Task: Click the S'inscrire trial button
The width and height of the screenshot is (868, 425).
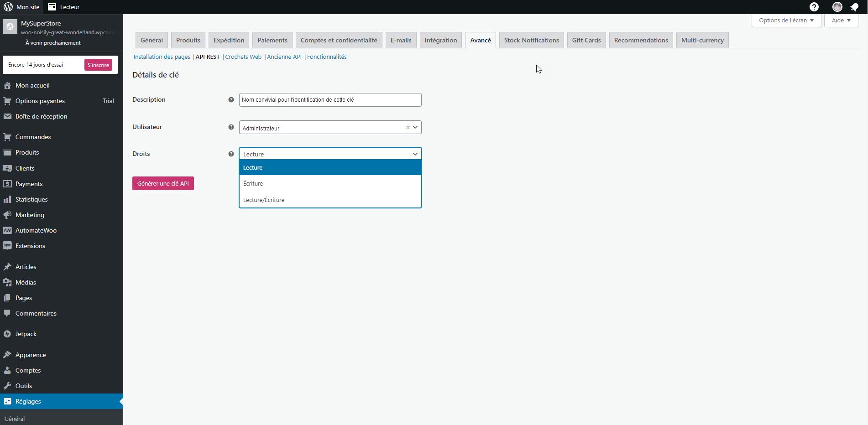Action: [98, 65]
